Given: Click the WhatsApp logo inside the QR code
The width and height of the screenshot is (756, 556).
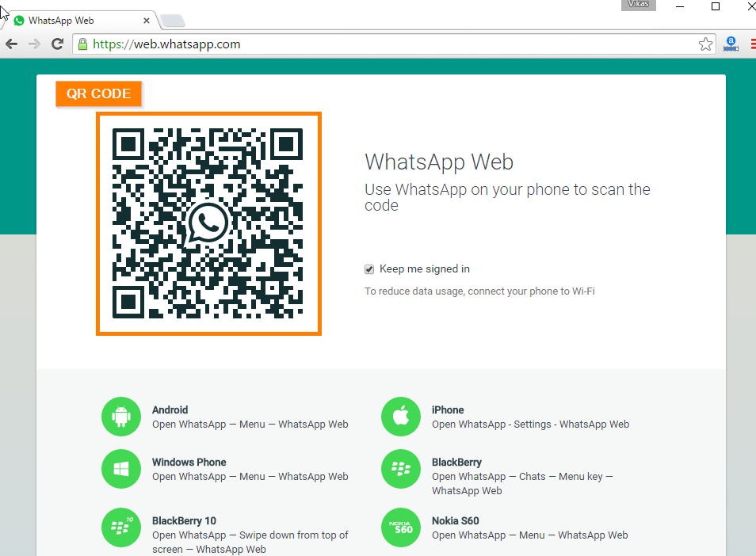Looking at the screenshot, I should coord(207,223).
